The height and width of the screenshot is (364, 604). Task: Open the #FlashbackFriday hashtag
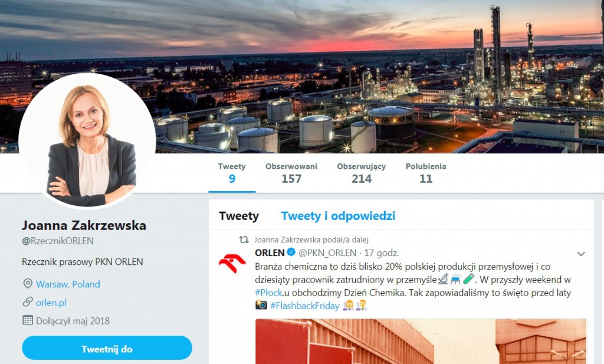(305, 306)
